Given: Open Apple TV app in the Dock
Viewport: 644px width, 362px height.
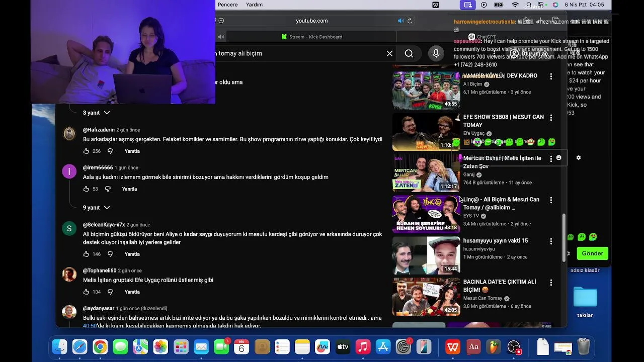Looking at the screenshot, I should [x=343, y=346].
